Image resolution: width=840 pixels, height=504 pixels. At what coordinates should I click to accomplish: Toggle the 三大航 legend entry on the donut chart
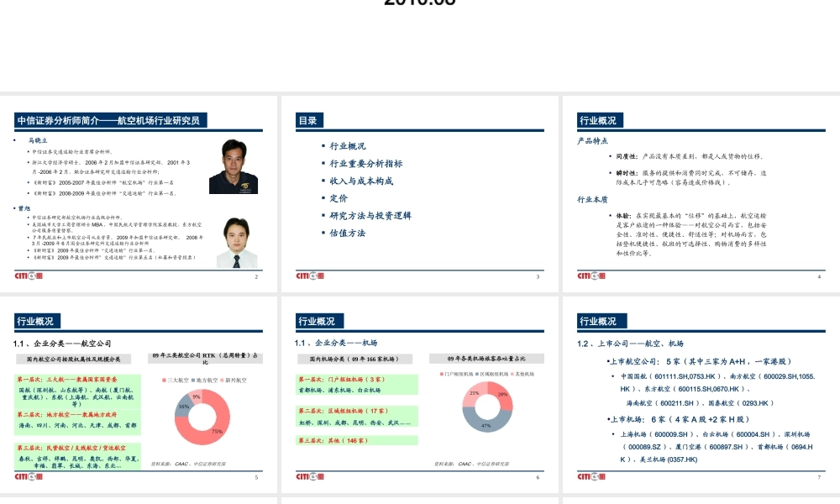pyautogui.click(x=171, y=380)
